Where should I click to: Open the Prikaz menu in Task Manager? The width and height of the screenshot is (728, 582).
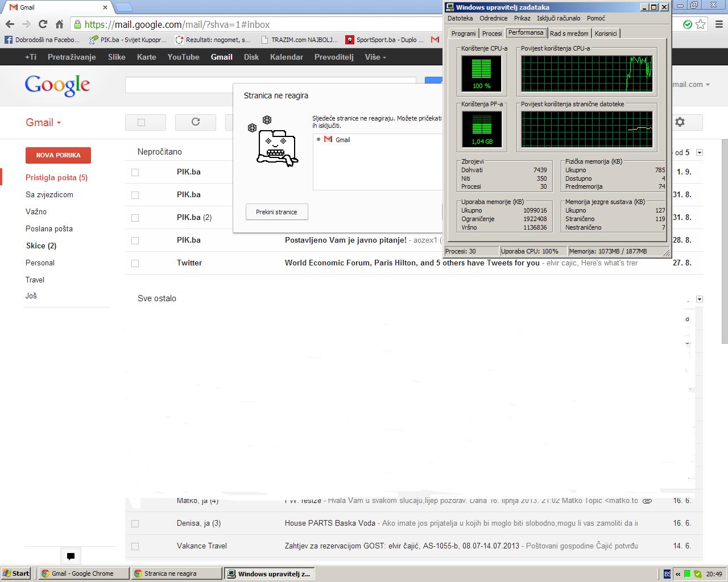click(522, 18)
